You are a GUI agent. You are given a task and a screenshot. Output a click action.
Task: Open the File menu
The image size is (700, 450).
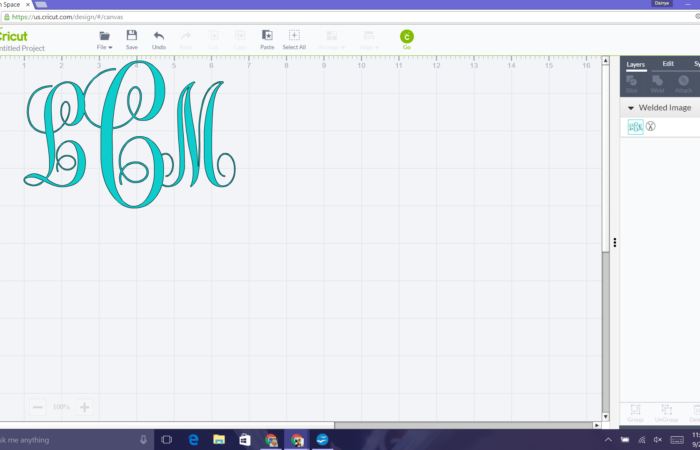coord(104,40)
